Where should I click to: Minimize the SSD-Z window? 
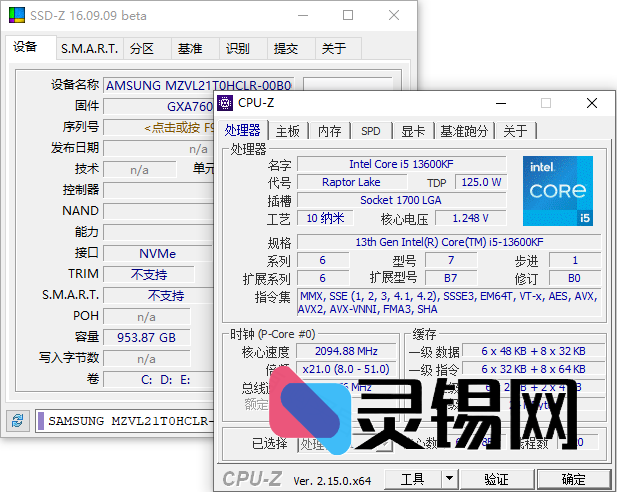[x=303, y=15]
